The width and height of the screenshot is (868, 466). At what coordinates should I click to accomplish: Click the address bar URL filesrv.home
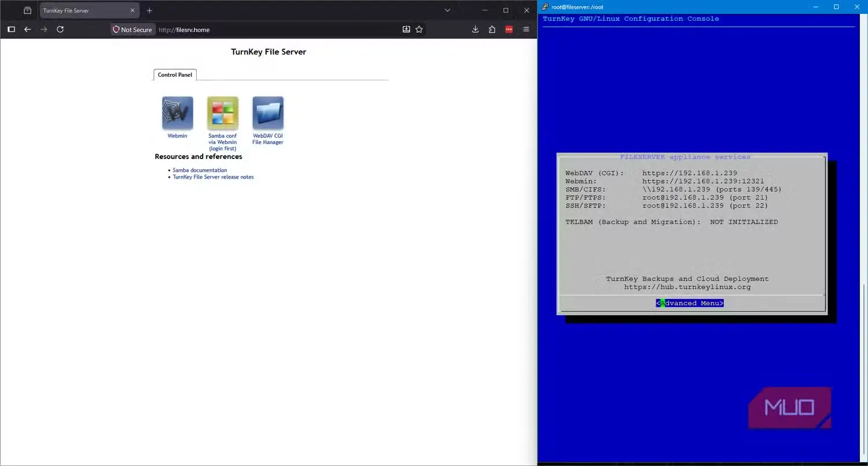coord(184,29)
